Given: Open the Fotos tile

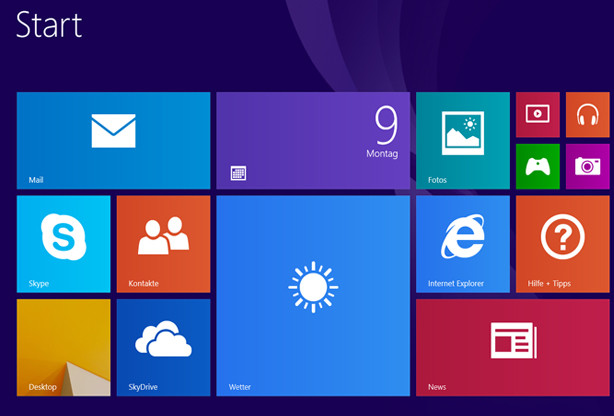Looking at the screenshot, I should point(463,141).
